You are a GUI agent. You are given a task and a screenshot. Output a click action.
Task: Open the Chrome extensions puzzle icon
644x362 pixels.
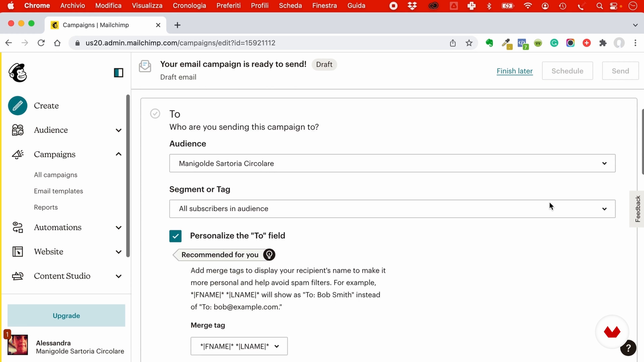[x=603, y=43]
